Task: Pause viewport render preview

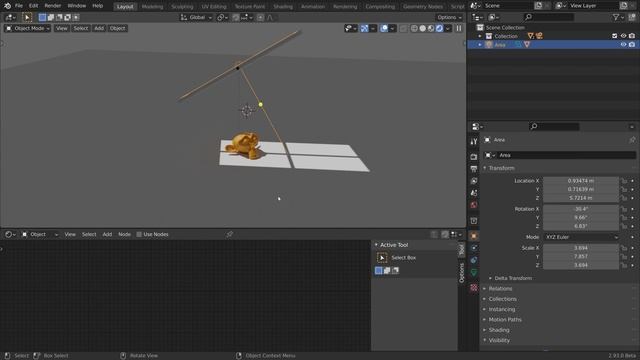Action: point(459,28)
